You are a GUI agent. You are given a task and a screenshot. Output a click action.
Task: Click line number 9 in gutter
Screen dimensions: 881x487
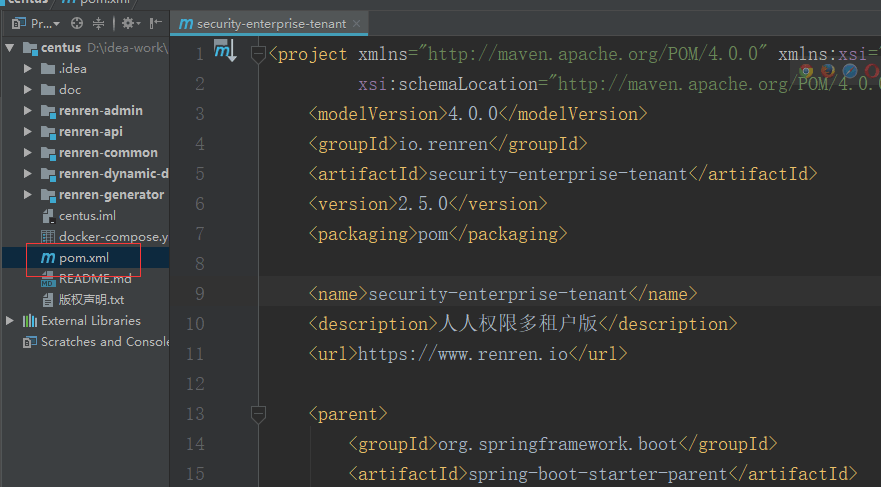(199, 294)
